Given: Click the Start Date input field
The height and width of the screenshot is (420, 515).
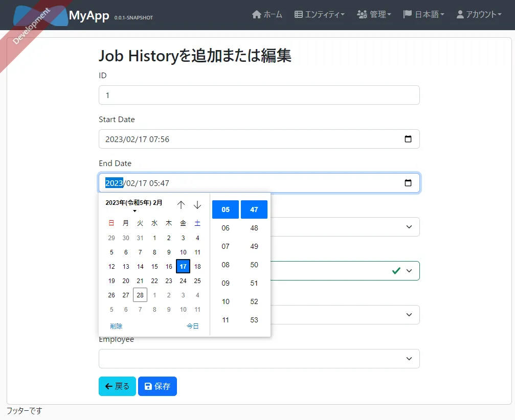Looking at the screenshot, I should 259,139.
